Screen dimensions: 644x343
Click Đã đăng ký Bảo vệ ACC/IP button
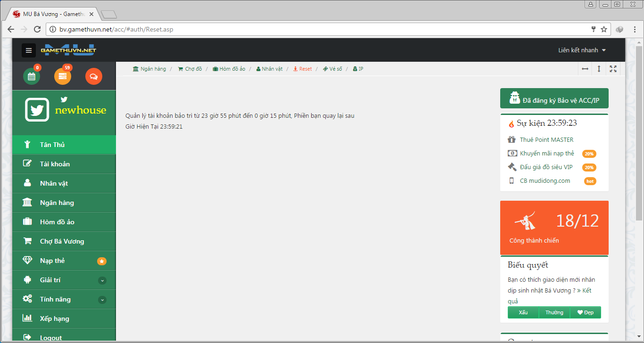(x=554, y=98)
